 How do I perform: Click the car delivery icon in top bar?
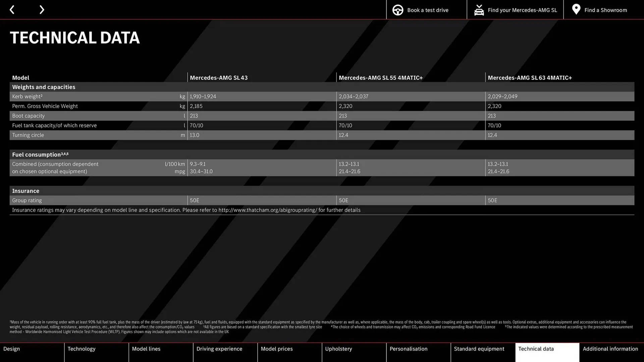pos(479,10)
